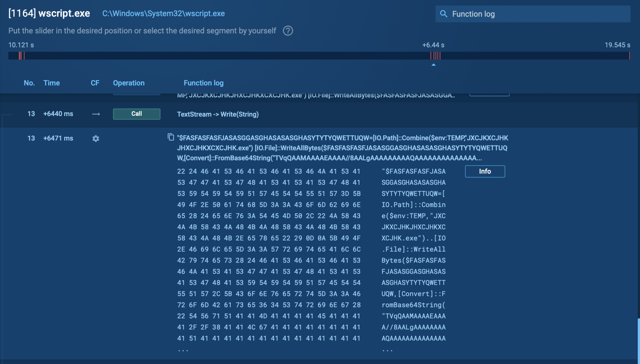The image size is (640, 364).
Task: Click the Function log column header
Action: (x=203, y=83)
